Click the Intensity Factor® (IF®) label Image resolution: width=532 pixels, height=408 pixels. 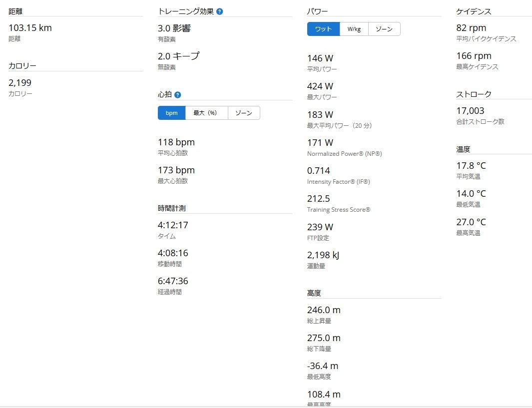[339, 182]
